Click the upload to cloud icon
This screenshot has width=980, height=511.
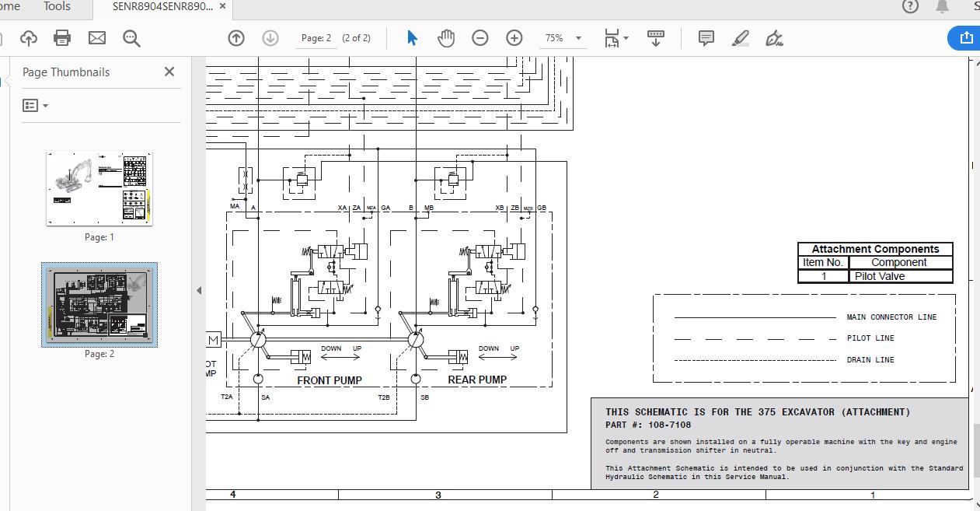[29, 37]
